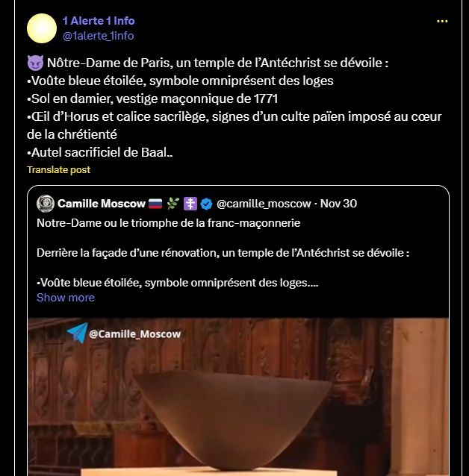
Task: Click the Russian flag emoji in quoted name
Action: [x=155, y=204]
